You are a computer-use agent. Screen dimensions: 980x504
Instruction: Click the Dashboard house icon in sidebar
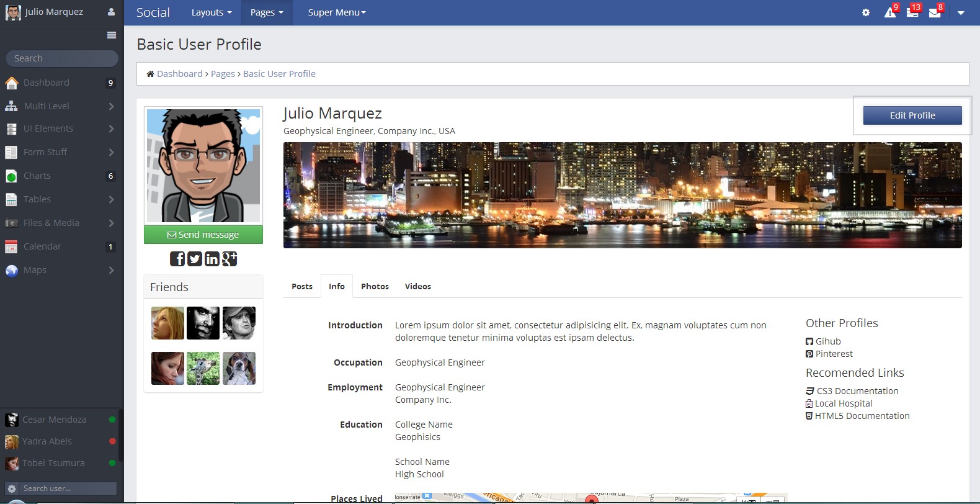[12, 83]
